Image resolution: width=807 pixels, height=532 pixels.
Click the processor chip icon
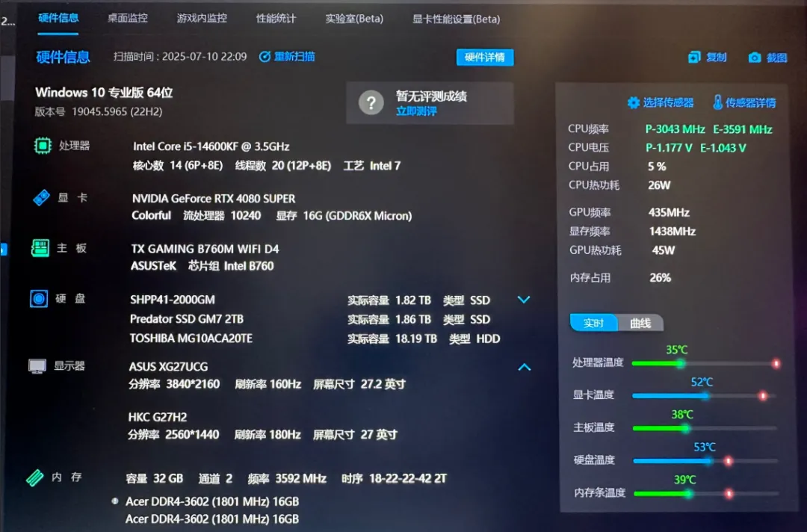pos(43,146)
